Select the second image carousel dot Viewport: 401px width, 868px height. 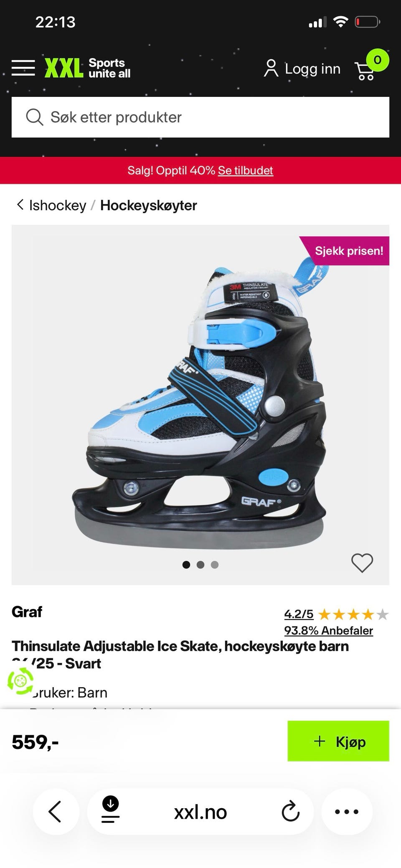(200, 565)
